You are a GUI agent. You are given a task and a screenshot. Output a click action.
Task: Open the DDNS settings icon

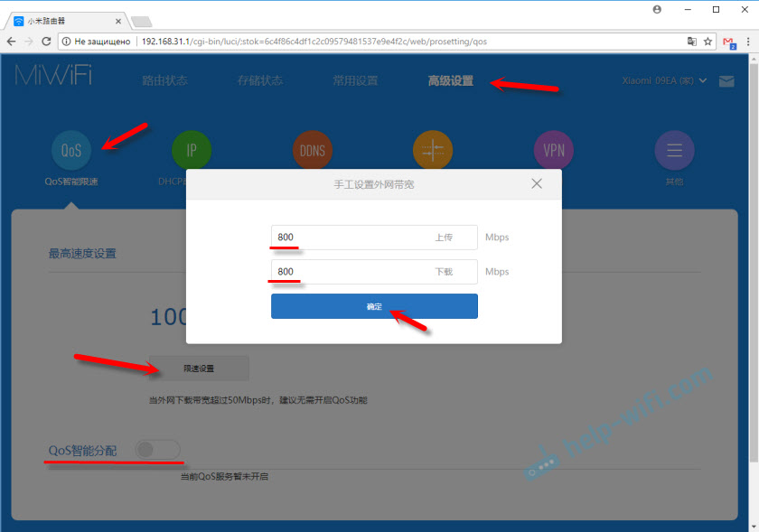point(313,150)
